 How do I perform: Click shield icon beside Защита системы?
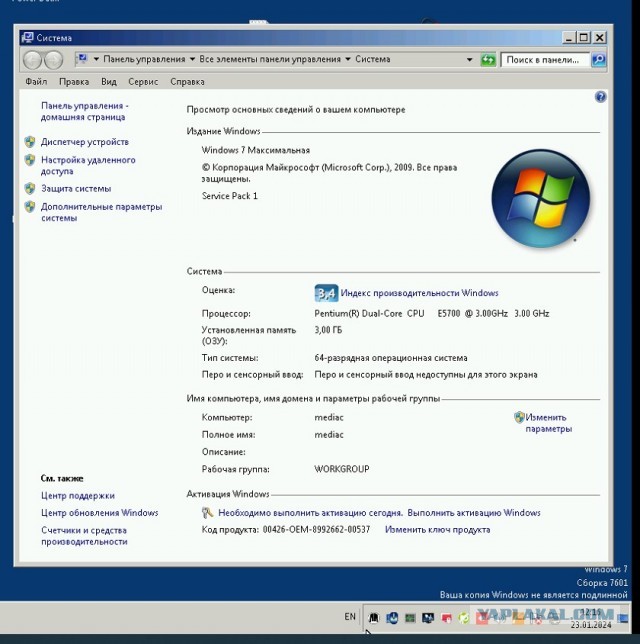(30, 189)
